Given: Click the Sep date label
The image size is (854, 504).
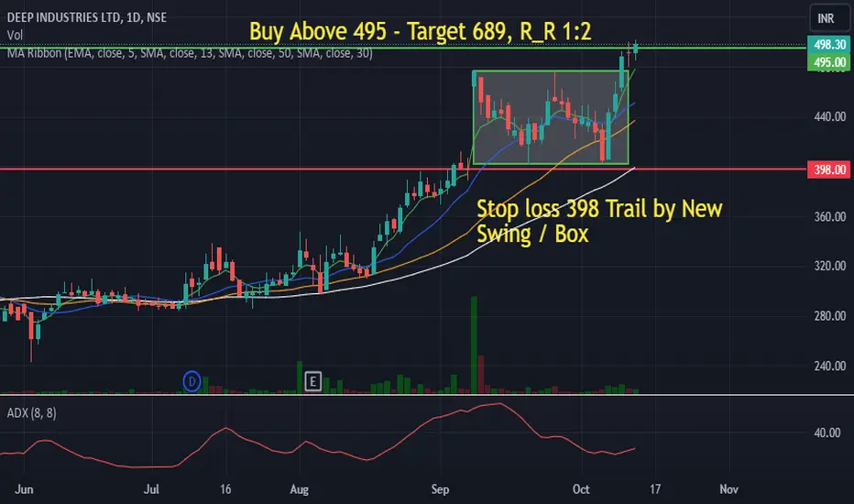Looking at the screenshot, I should [440, 489].
